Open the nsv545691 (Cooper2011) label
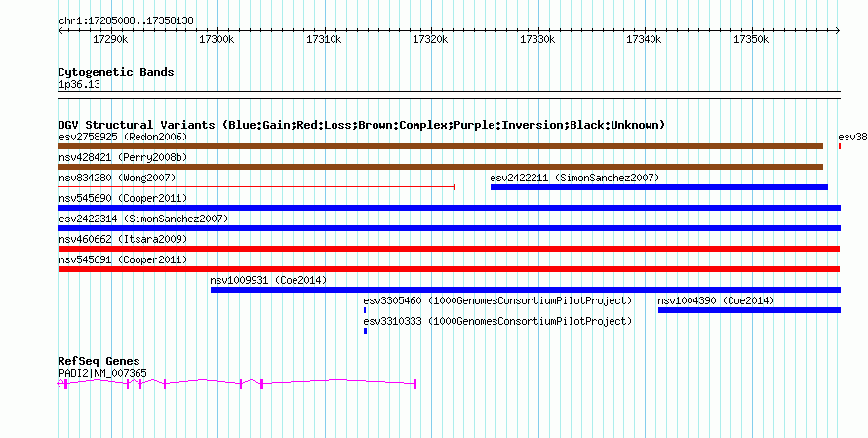Screen dimensions: 868x438 [123, 259]
